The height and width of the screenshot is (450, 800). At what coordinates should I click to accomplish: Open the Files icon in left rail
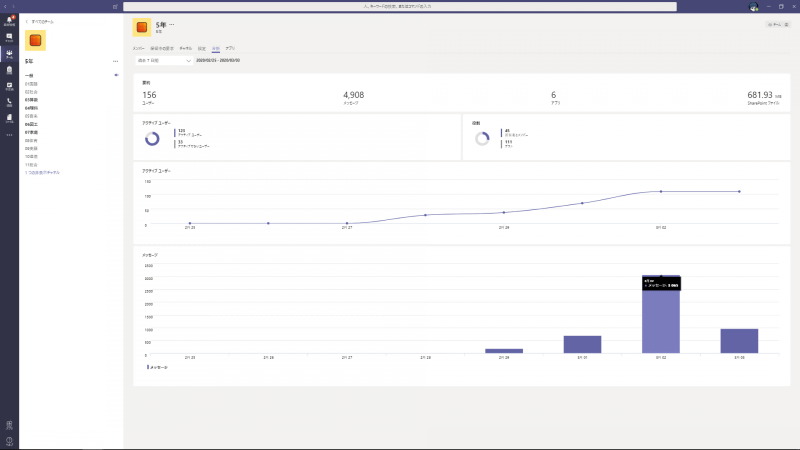coord(9,118)
